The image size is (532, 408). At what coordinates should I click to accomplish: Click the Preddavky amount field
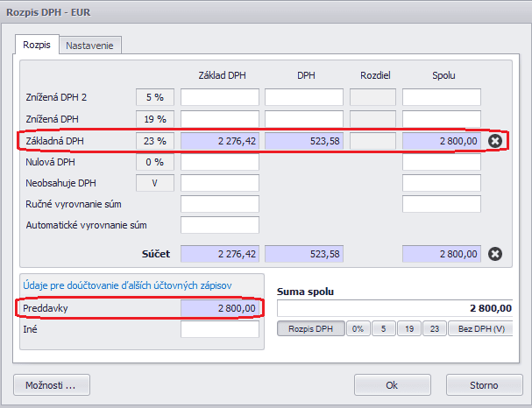point(219,308)
